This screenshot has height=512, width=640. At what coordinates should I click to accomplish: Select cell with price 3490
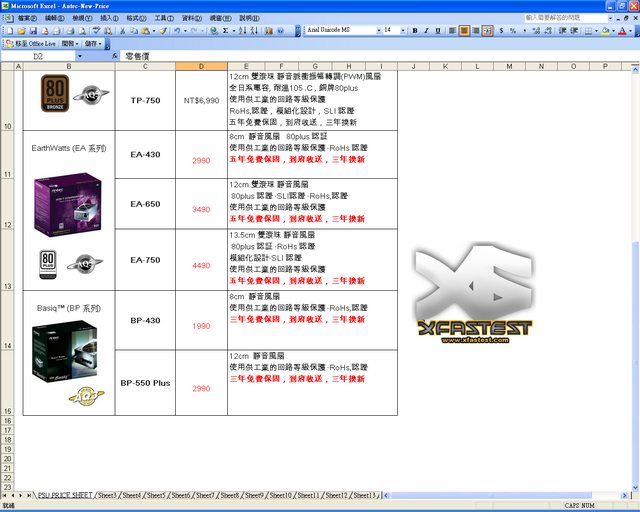point(201,204)
